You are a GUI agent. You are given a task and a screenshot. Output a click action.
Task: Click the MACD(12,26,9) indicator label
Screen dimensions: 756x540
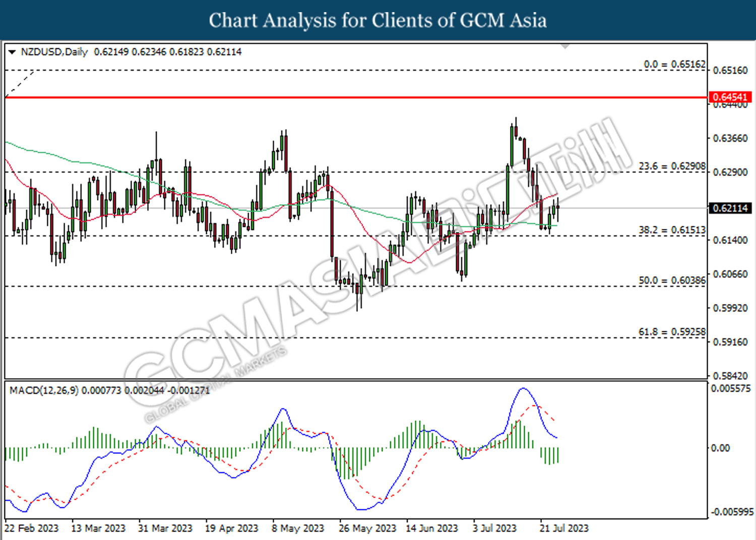44,390
